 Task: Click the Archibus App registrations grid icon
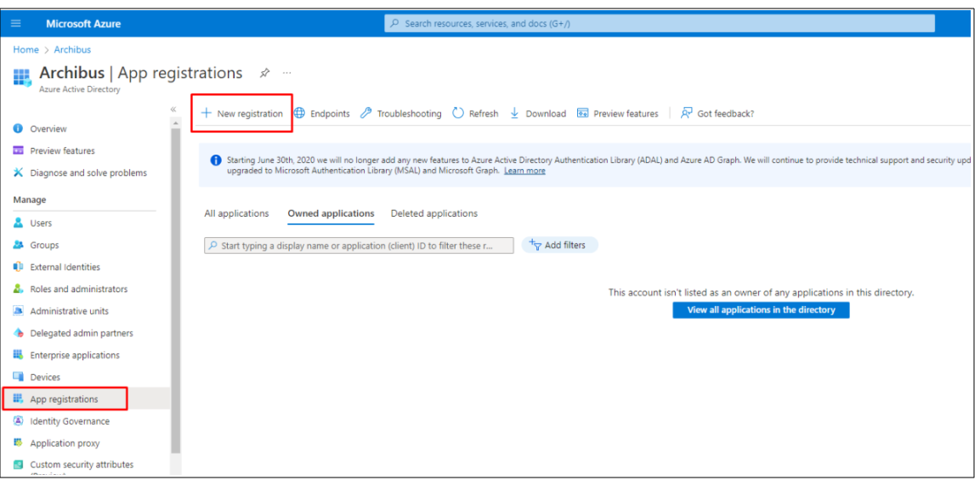pos(22,76)
